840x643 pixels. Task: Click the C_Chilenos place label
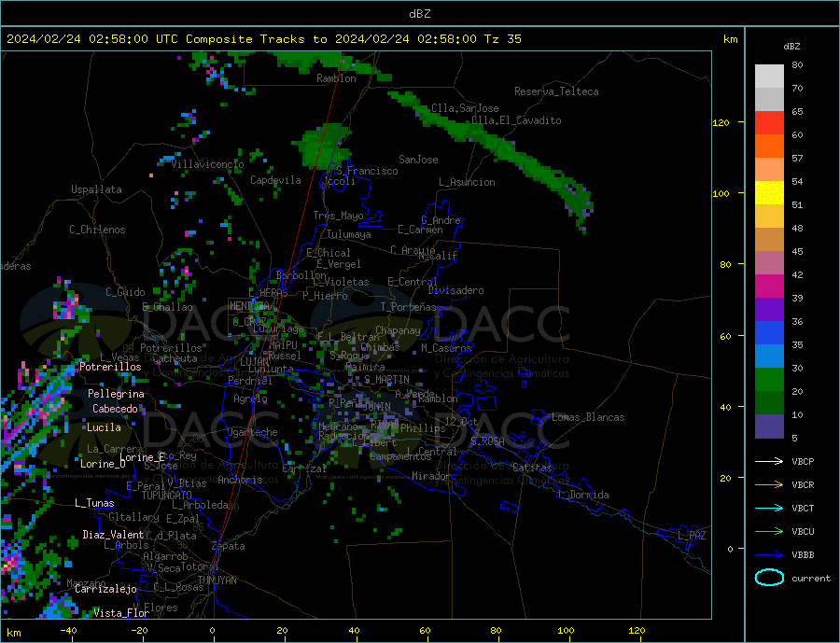click(97, 230)
